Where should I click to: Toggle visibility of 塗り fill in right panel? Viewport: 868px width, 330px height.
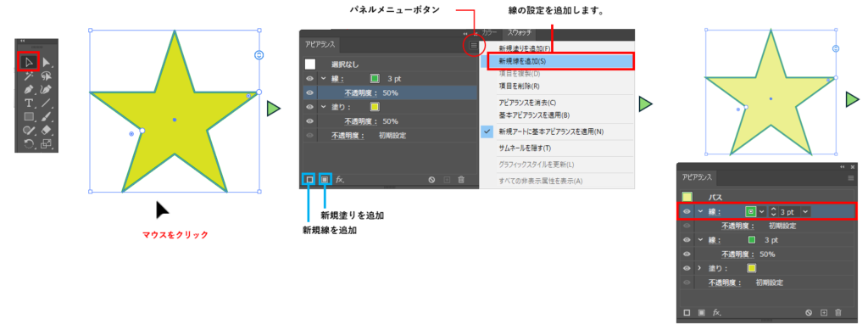(687, 268)
